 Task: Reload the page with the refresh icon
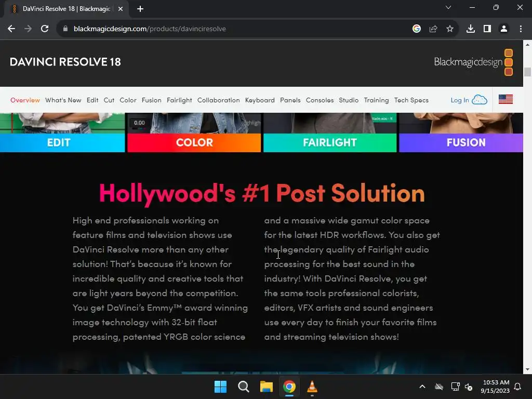point(45,29)
